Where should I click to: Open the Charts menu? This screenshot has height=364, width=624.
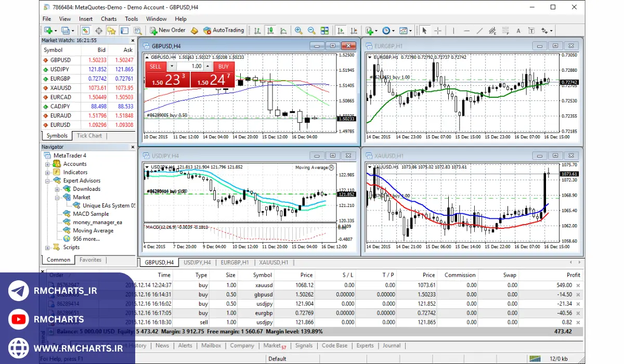click(109, 19)
